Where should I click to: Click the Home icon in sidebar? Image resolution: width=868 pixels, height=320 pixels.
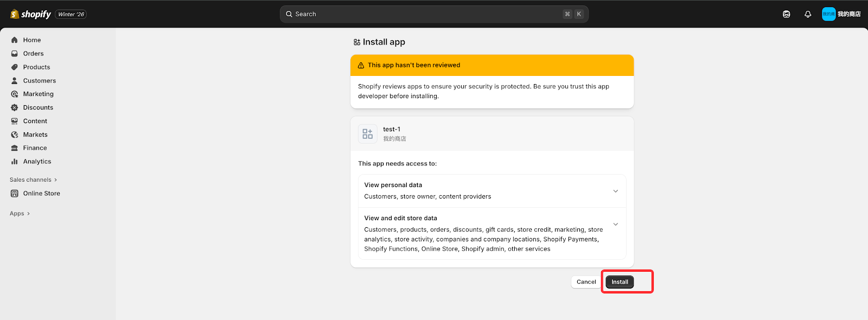15,40
